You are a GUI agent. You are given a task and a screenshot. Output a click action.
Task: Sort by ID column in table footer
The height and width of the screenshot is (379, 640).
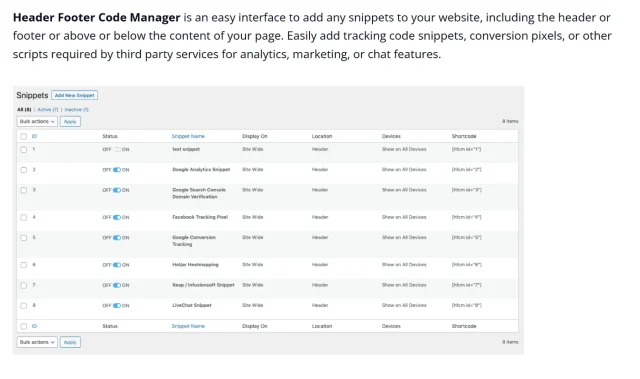[x=34, y=326]
